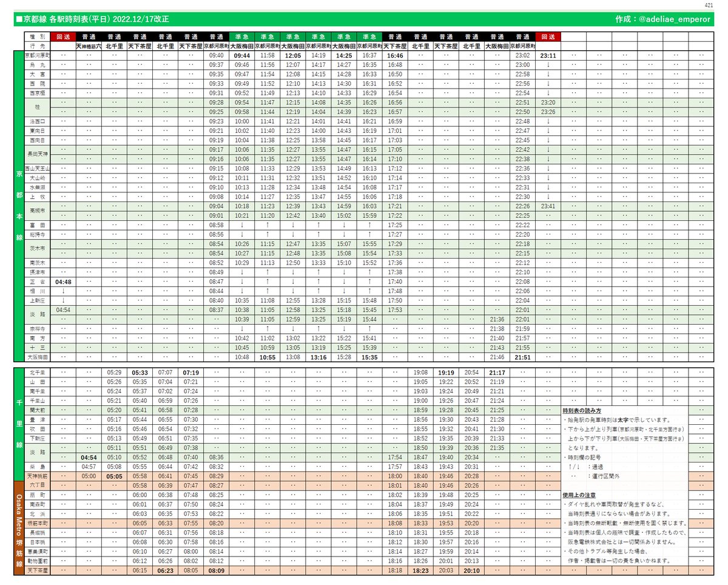
Task: Click the bold time 21:51
Action: click(x=522, y=357)
